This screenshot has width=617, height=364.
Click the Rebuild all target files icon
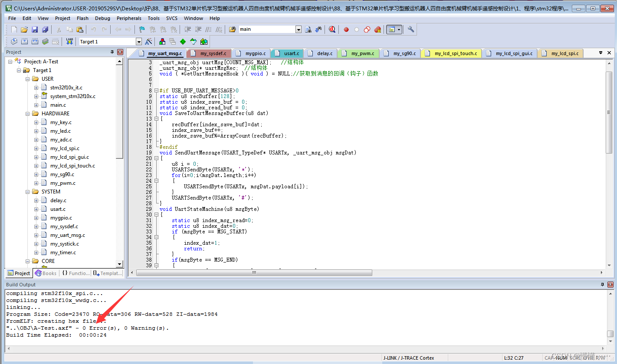35,42
